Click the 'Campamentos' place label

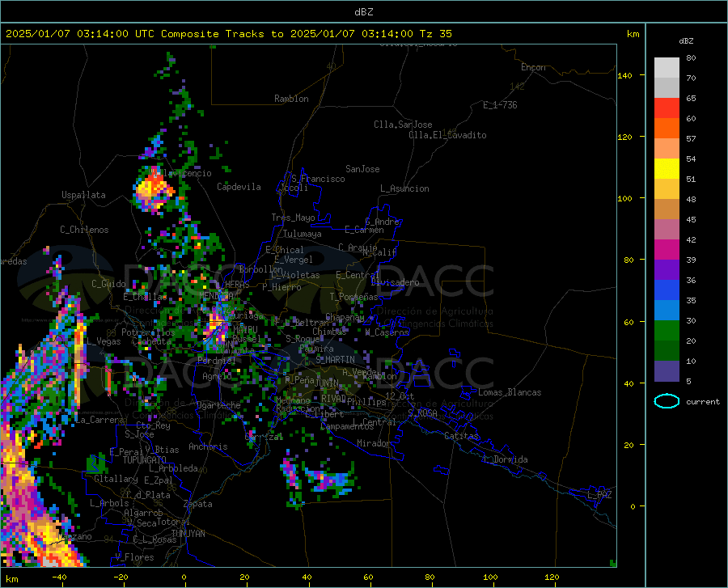(x=347, y=426)
